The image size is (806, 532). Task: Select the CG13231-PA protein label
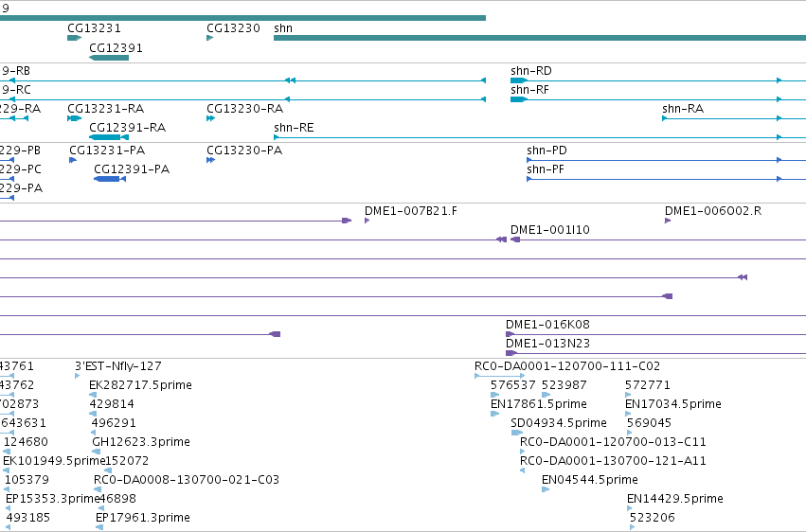pos(107,151)
